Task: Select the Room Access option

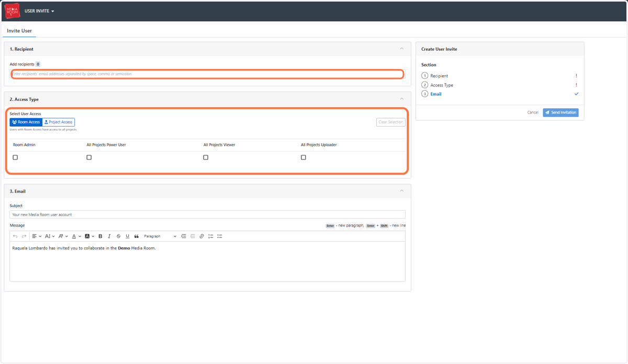Action: tap(26, 122)
